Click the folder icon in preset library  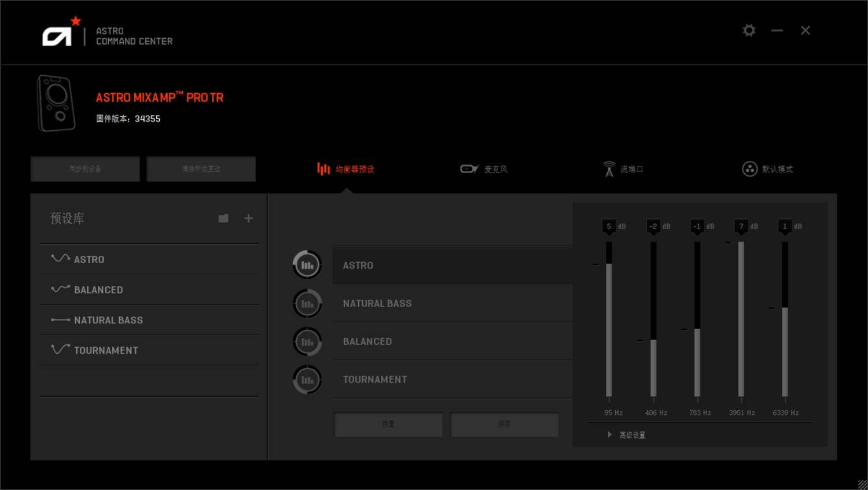click(x=223, y=218)
